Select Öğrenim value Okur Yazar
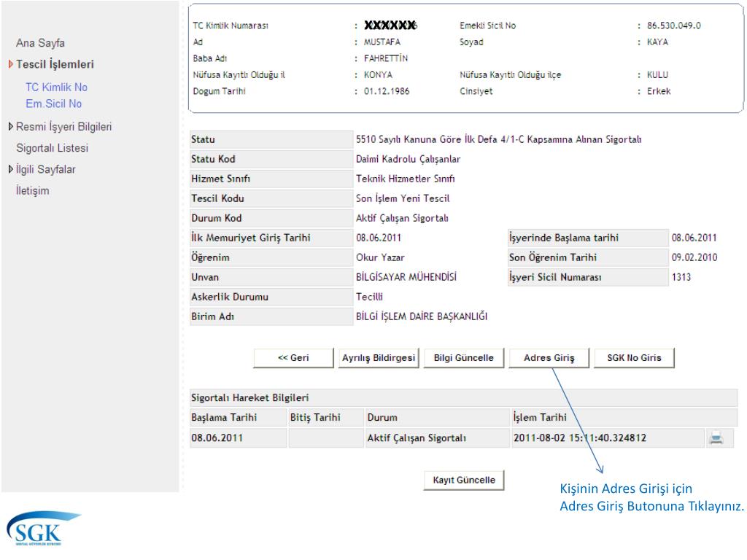This screenshot has height=560, width=747. pos(380,257)
